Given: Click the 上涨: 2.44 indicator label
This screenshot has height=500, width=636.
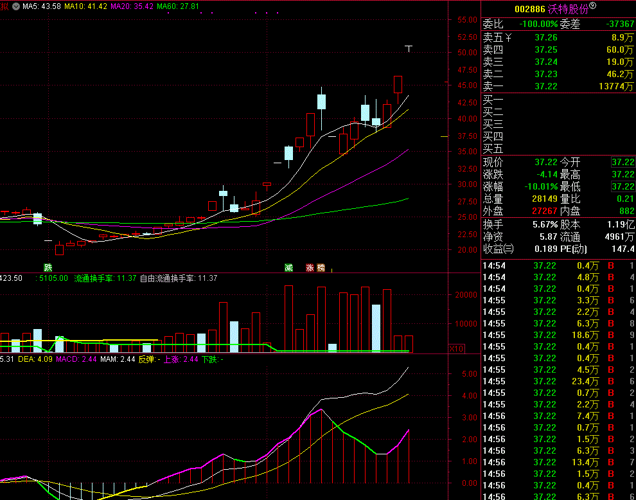Looking at the screenshot, I should coord(181,359).
